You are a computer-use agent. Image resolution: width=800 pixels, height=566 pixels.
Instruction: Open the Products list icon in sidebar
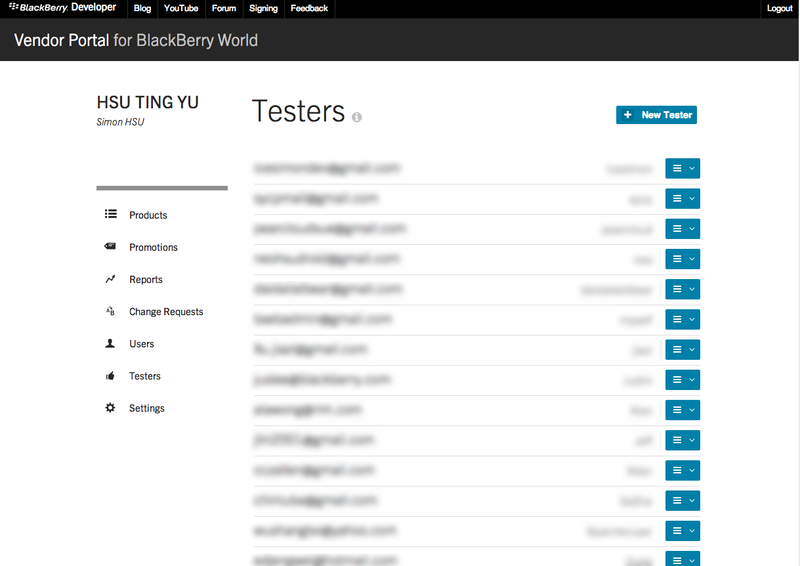111,214
